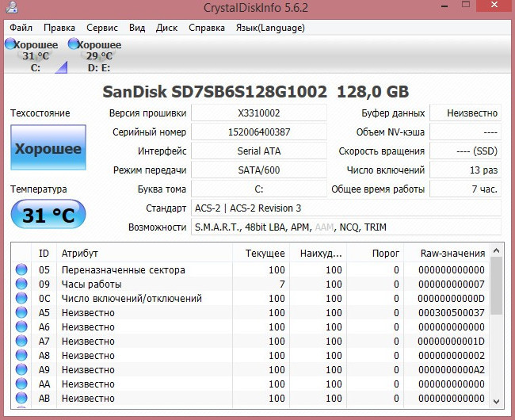
Task: Click the drive letter field C:
Action: 259,189
